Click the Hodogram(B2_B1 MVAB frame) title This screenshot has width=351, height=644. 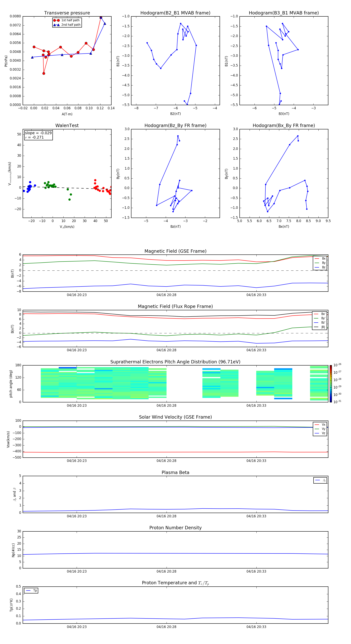coord(175,13)
